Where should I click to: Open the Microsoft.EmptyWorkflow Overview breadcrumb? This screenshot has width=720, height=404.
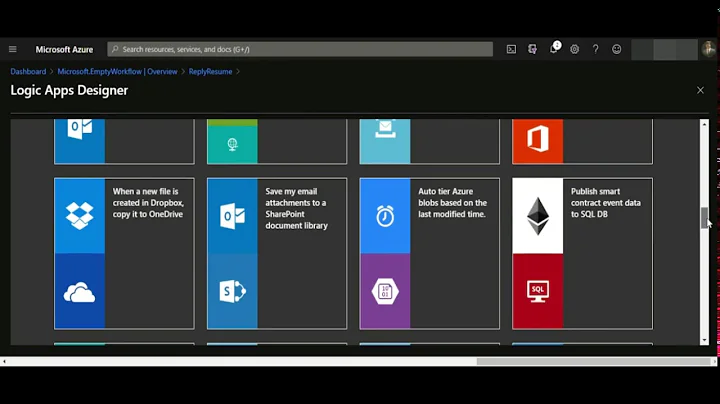pos(118,72)
